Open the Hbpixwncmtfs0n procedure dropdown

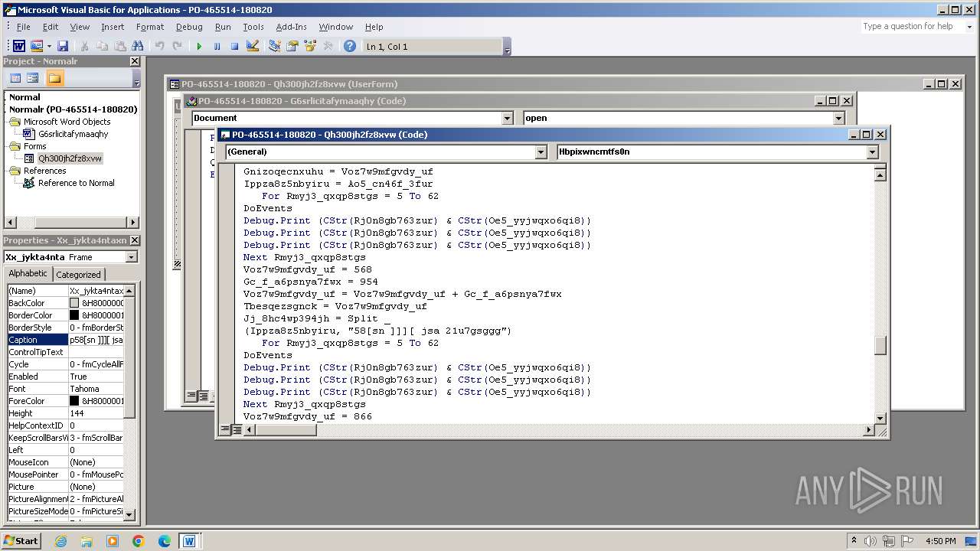(x=872, y=152)
